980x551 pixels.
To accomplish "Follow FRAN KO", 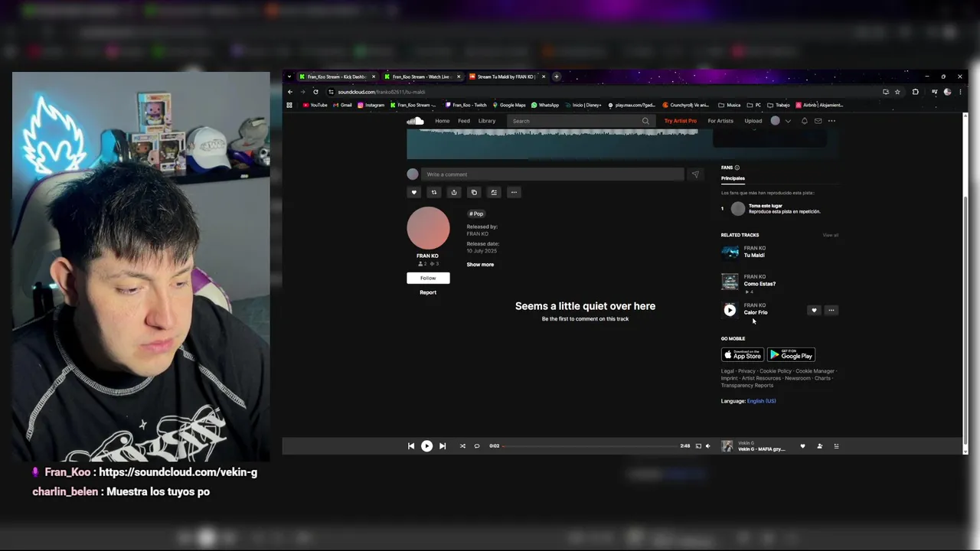I will click(428, 278).
